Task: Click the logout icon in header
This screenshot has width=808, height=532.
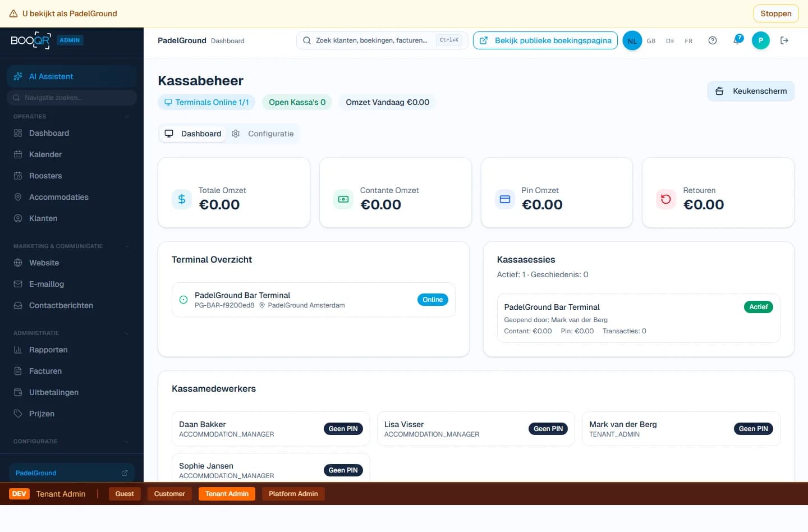Action: [784, 40]
